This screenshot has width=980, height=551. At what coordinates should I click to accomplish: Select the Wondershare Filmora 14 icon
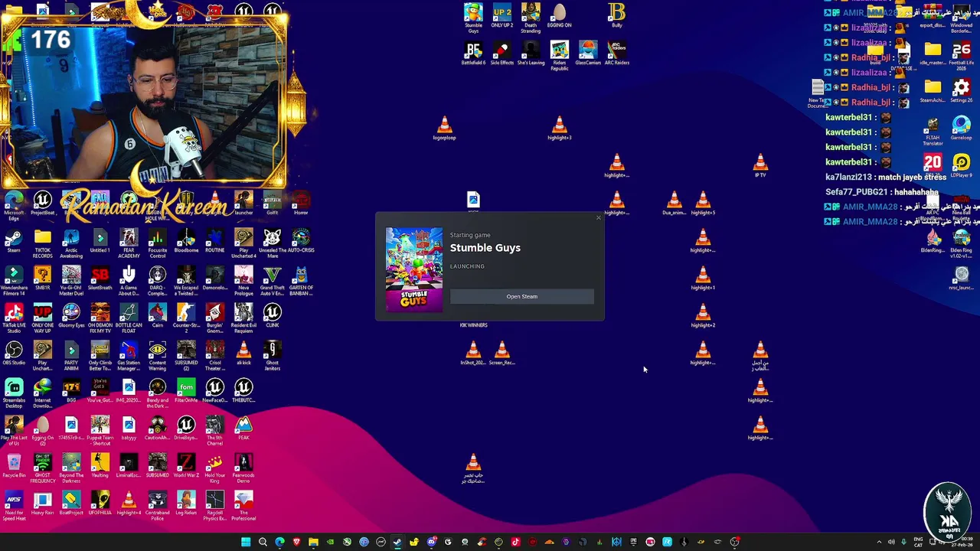pyautogui.click(x=14, y=281)
